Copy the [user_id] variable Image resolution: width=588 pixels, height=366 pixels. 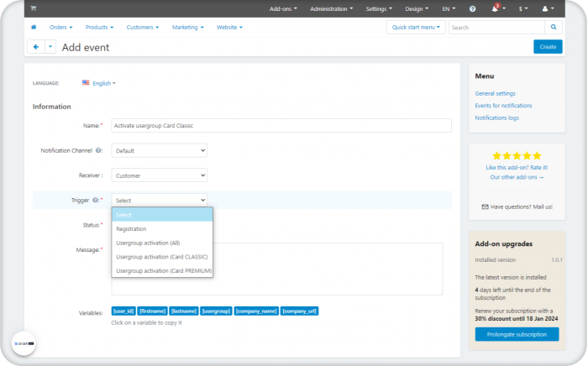pyautogui.click(x=123, y=311)
